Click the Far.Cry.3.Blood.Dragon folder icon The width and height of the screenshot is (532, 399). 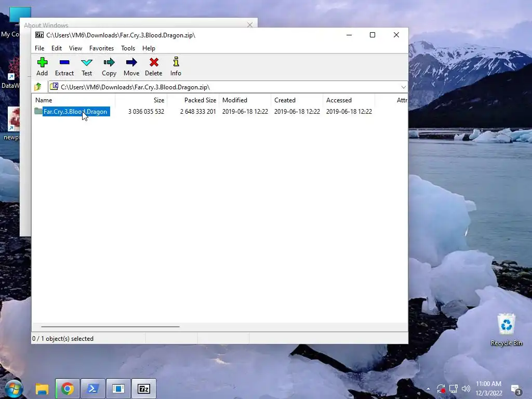[x=38, y=111]
